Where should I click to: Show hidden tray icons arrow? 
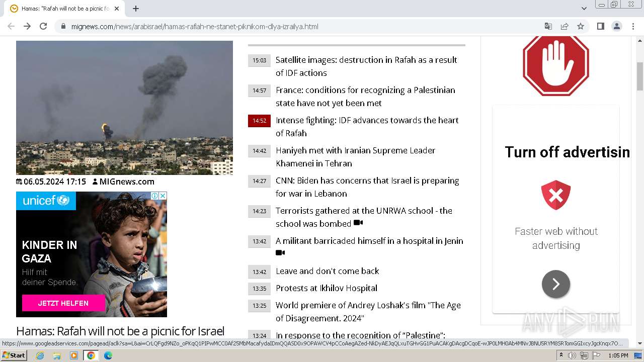click(x=561, y=355)
